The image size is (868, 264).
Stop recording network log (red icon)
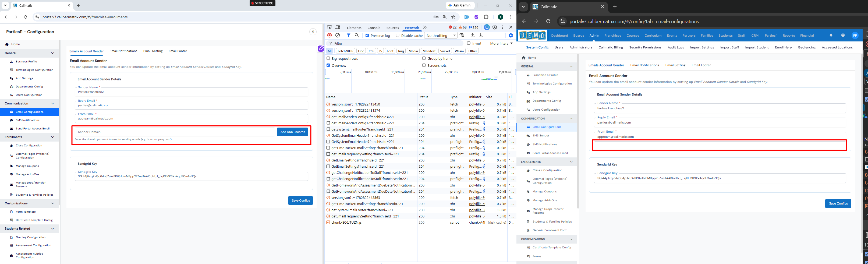330,36
